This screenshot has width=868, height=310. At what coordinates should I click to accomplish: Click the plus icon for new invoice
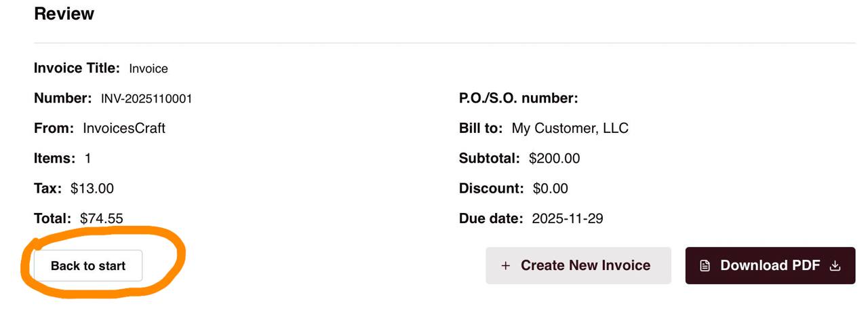click(x=505, y=266)
